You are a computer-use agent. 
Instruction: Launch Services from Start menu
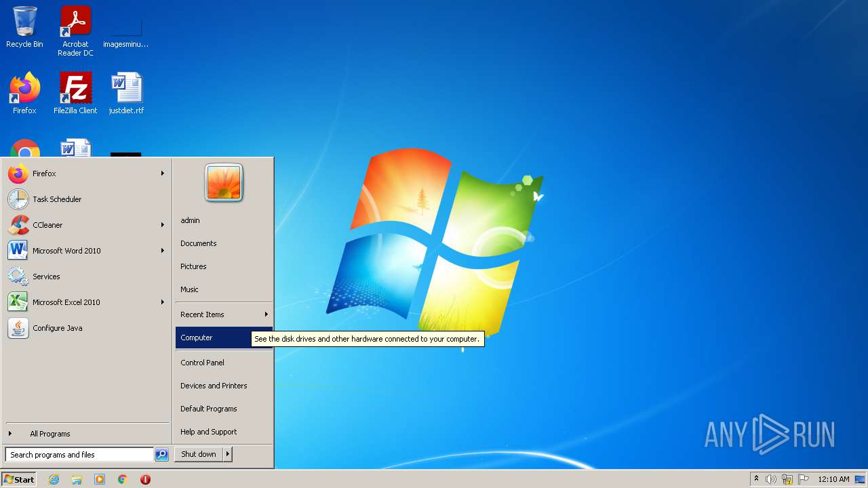click(x=86, y=277)
